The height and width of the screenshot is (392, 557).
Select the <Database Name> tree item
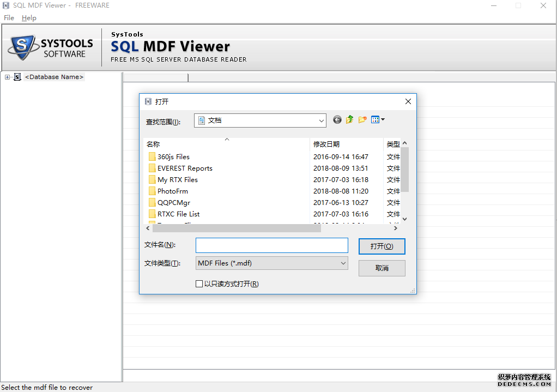pyautogui.click(x=54, y=77)
